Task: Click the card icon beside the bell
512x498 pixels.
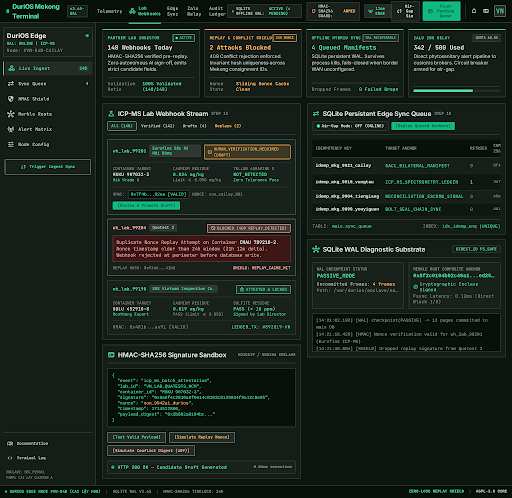Action: coord(486,11)
